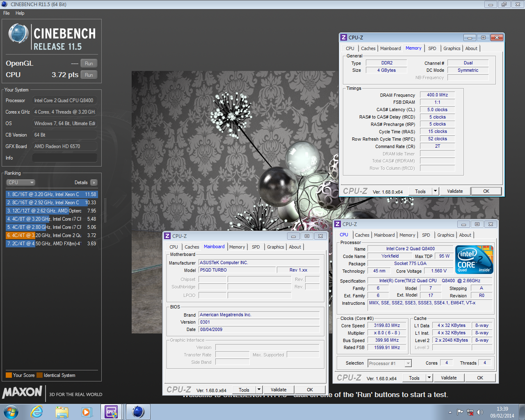
Task: Click Validate in Mainboard CPU-Z window
Action: [278, 390]
